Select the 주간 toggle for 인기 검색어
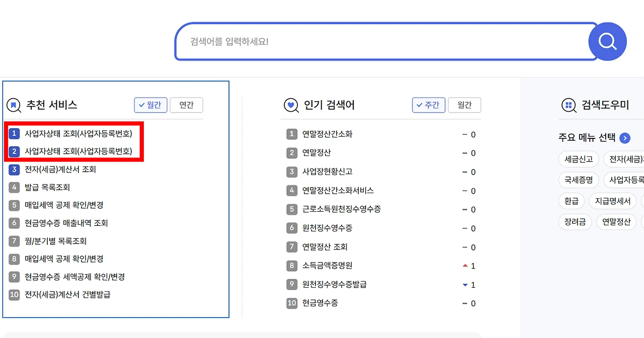 point(429,105)
